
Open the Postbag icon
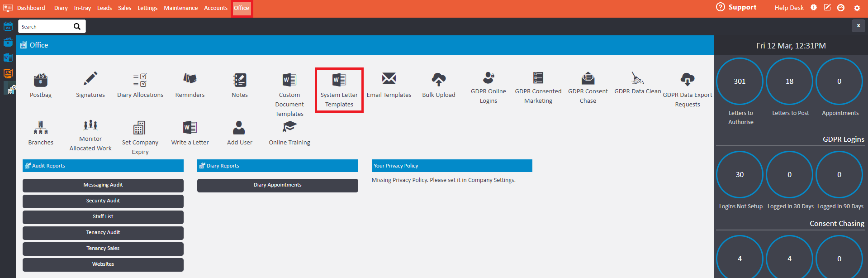pos(41,80)
